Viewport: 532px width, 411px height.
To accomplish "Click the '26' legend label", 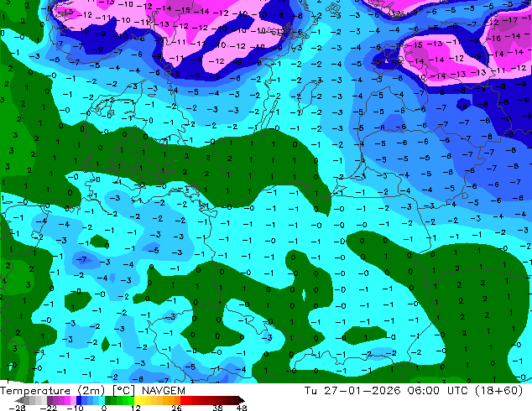I will [176, 408].
